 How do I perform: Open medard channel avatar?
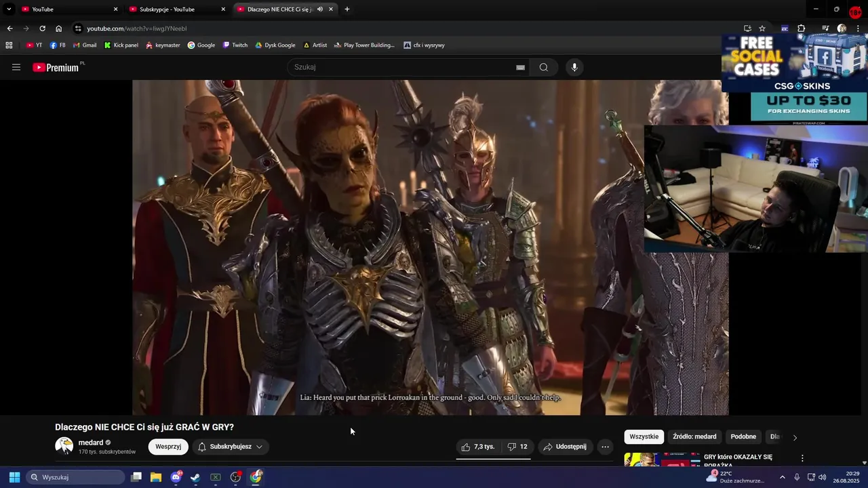64,446
